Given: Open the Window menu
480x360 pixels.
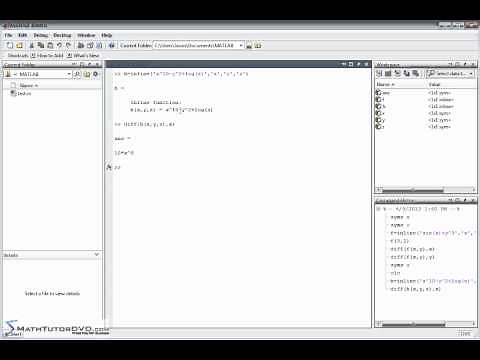Looking at the screenshot, I should click(86, 35).
